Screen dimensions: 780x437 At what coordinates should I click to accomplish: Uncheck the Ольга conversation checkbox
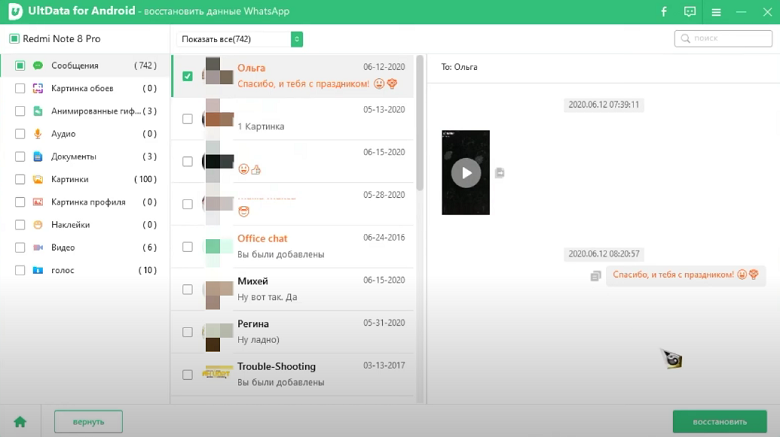click(x=188, y=76)
